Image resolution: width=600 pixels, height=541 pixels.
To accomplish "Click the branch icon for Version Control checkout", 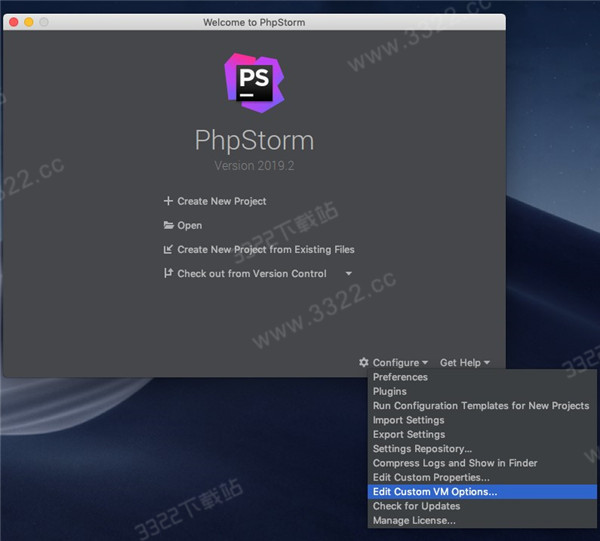I will (168, 273).
